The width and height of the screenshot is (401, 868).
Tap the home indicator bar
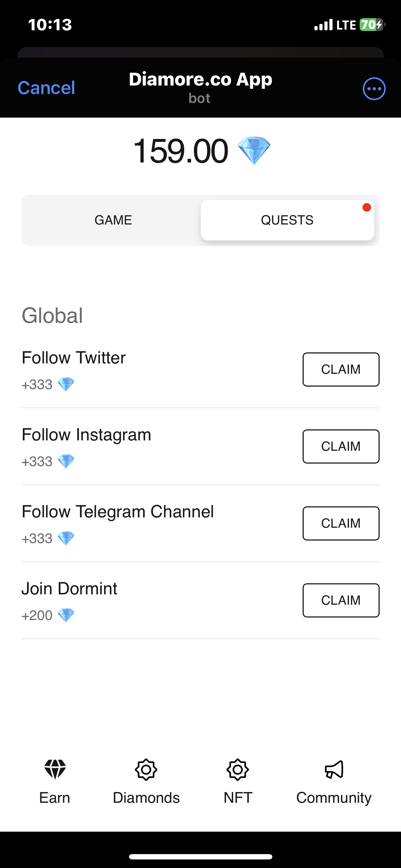click(200, 857)
